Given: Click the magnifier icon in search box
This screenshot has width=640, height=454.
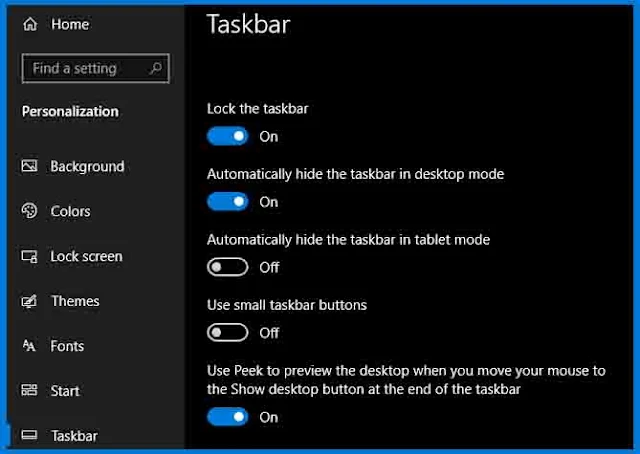Looking at the screenshot, I should pos(156,68).
